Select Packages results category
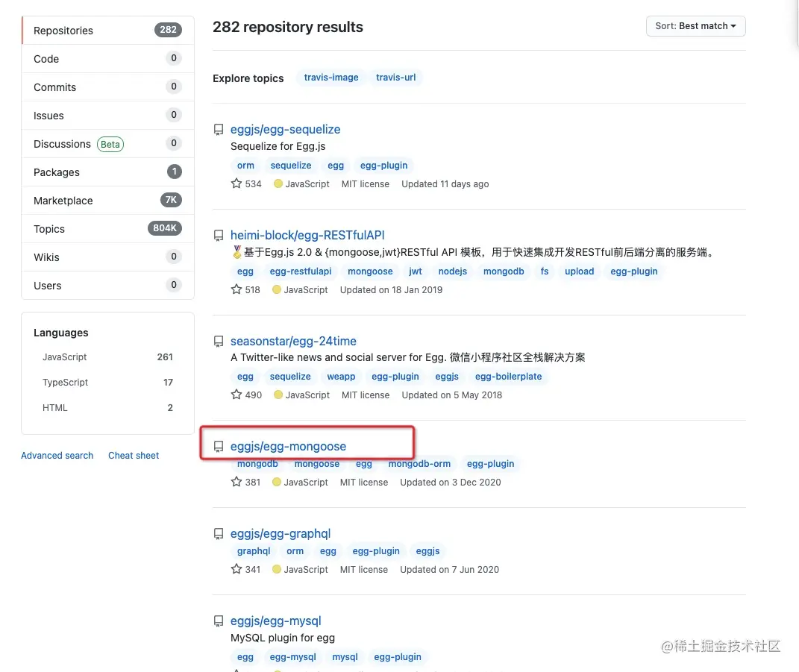The width and height of the screenshot is (799, 672). 108,172
